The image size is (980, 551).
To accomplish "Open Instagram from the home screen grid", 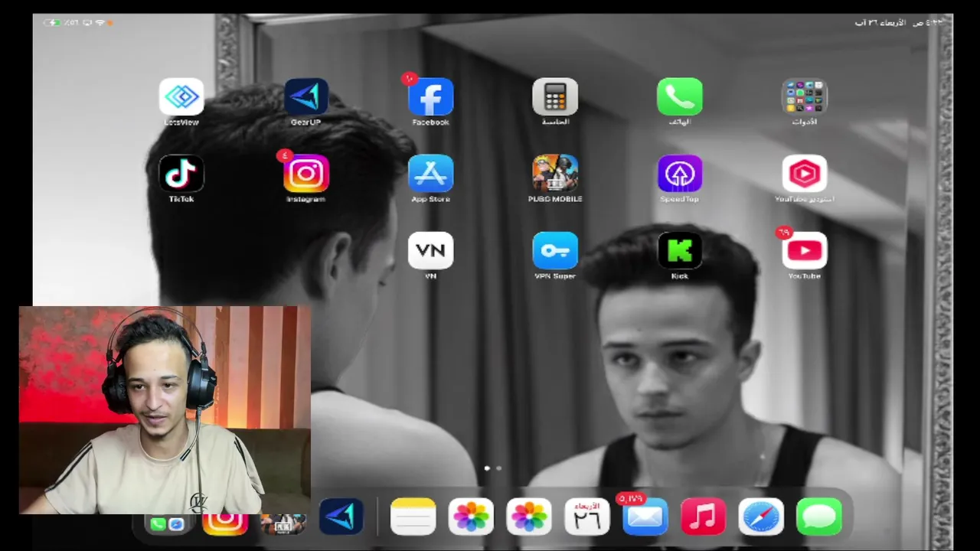I will click(306, 174).
